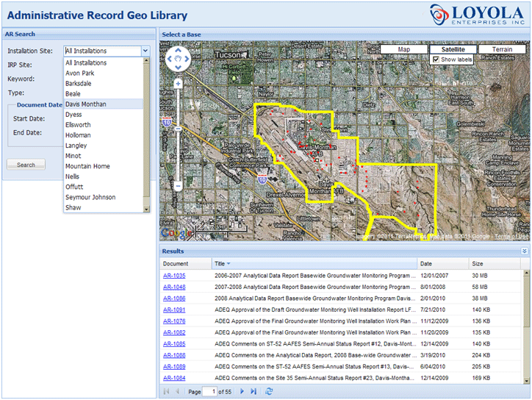Go to the first results page
This screenshot has width=532, height=400.
point(166,391)
